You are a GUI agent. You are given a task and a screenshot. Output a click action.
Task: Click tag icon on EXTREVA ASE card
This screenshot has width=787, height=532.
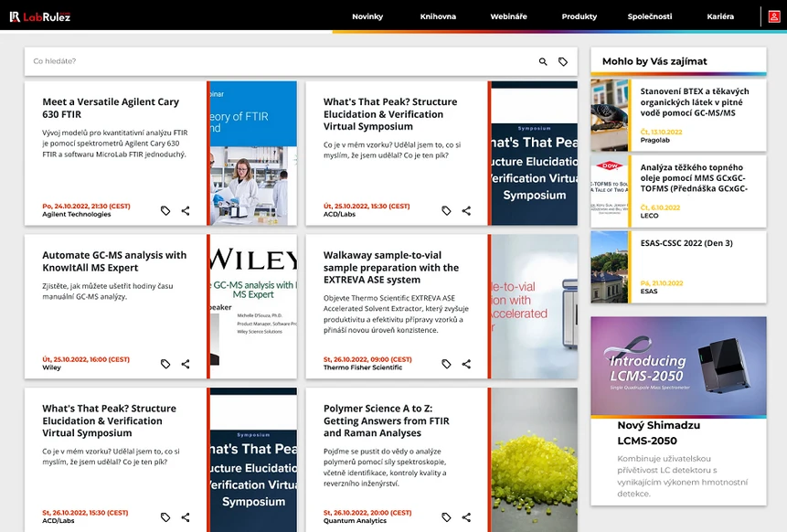pos(447,364)
